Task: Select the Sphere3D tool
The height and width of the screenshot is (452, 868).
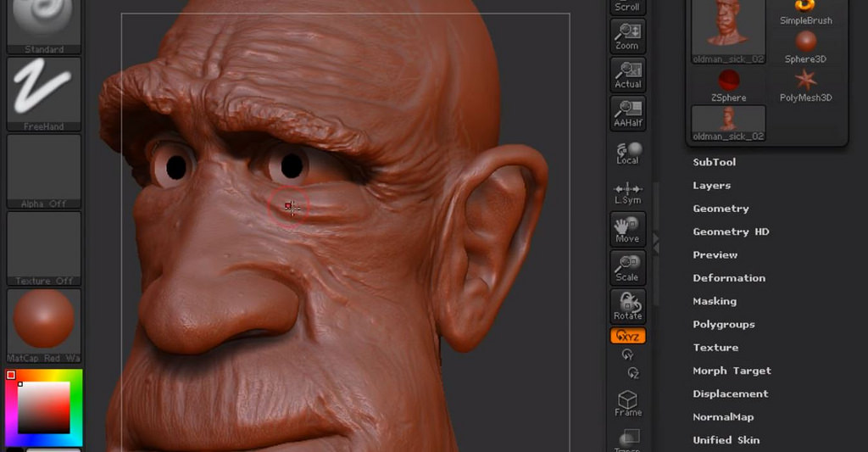Action: (805, 47)
